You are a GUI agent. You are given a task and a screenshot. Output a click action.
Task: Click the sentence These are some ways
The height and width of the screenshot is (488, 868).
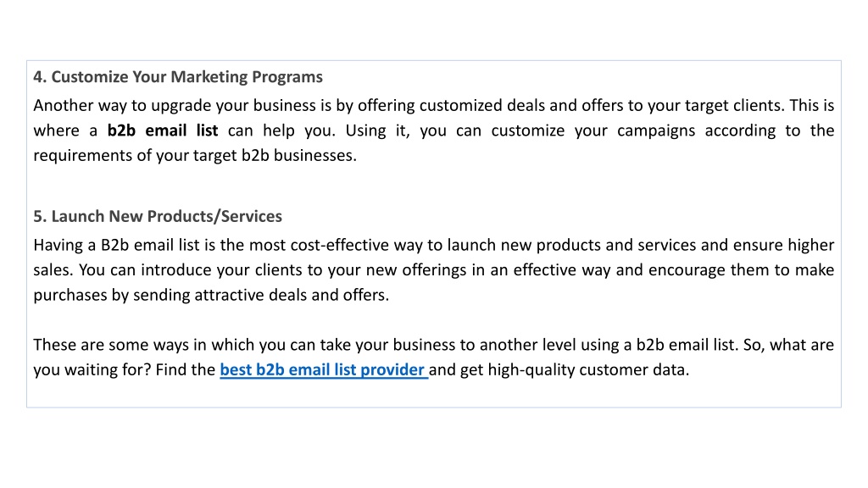coord(386,345)
